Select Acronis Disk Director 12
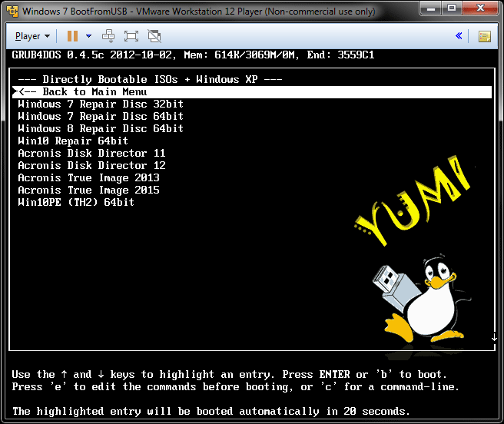504x424 pixels. tap(91, 166)
